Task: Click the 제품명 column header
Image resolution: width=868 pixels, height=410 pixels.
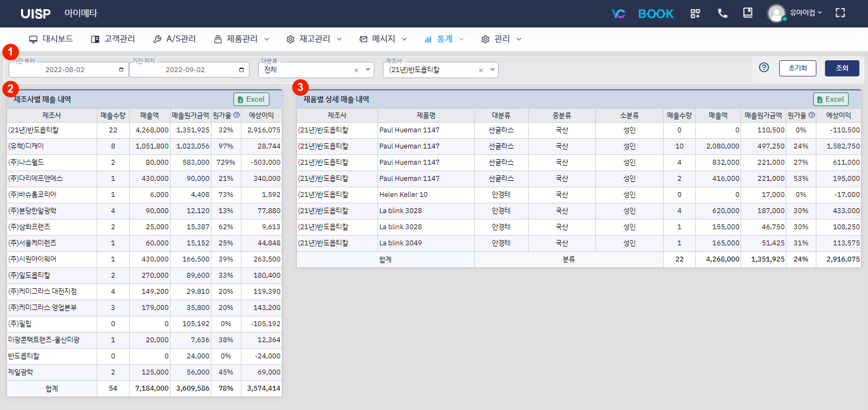Action: pos(426,115)
